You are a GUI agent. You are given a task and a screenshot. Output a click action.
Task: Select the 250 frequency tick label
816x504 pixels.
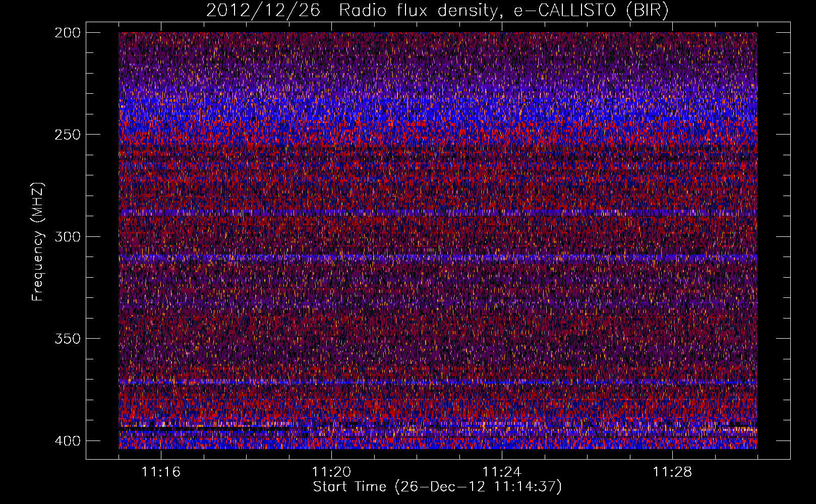pyautogui.click(x=67, y=135)
